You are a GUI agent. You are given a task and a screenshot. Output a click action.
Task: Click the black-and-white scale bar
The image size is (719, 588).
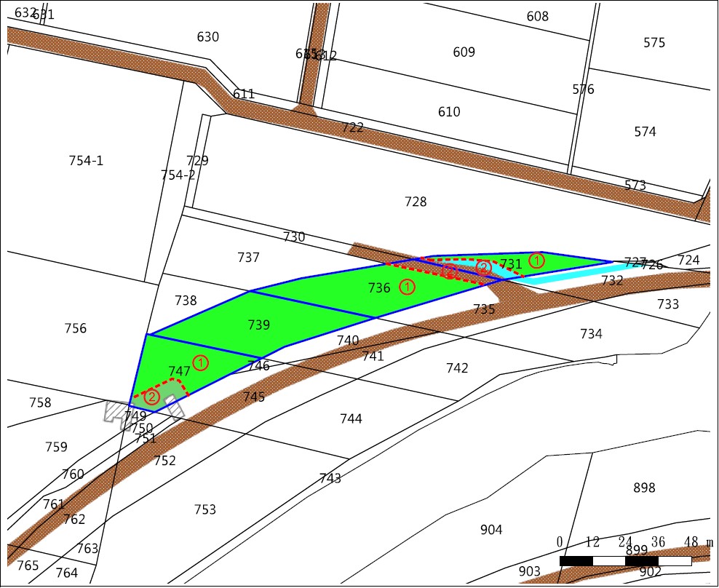pyautogui.click(x=625, y=561)
